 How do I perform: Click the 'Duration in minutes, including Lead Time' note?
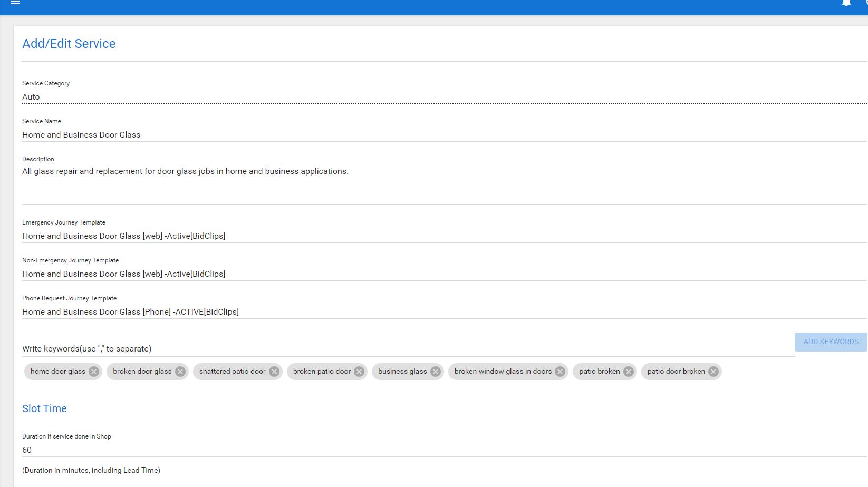pyautogui.click(x=91, y=470)
